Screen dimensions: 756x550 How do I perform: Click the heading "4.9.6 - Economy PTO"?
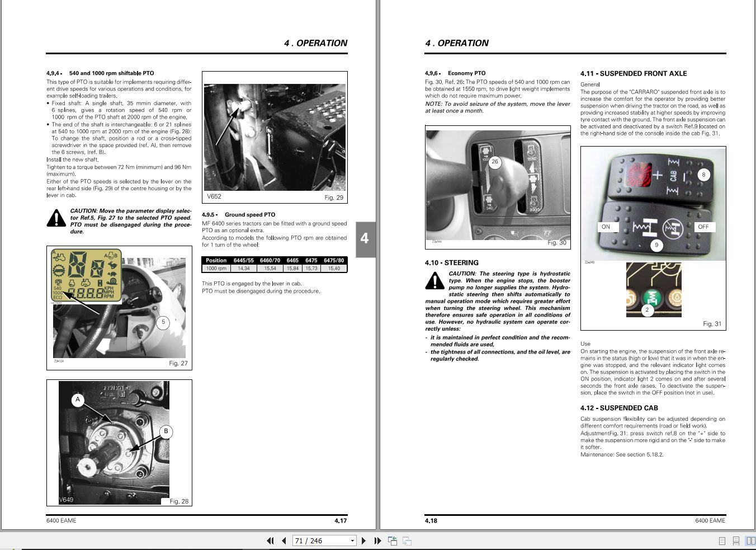[455, 73]
